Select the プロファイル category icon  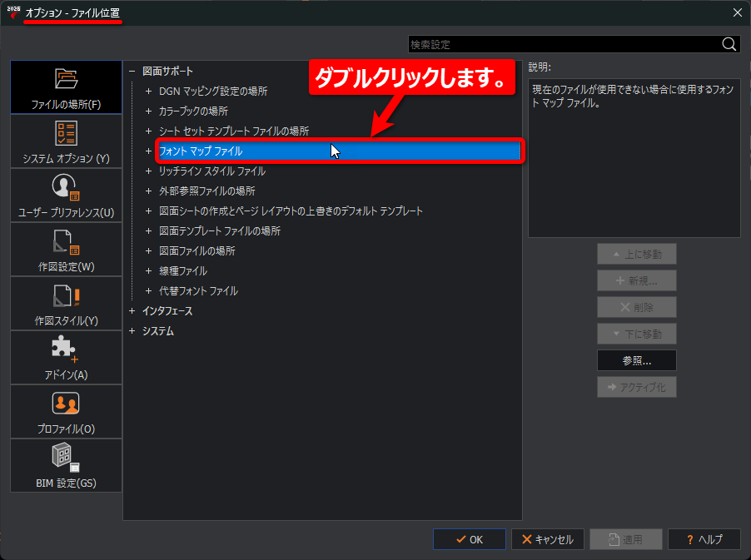(65, 411)
